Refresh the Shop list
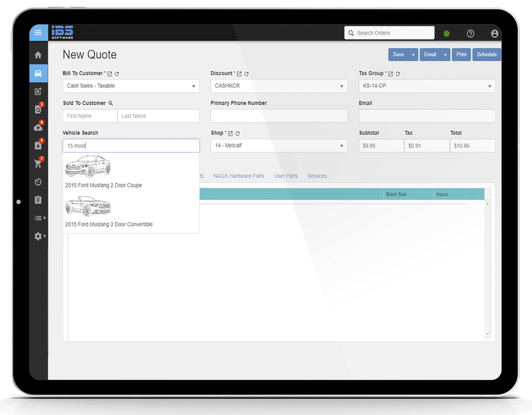This screenshot has height=415, width=532. pyautogui.click(x=237, y=133)
